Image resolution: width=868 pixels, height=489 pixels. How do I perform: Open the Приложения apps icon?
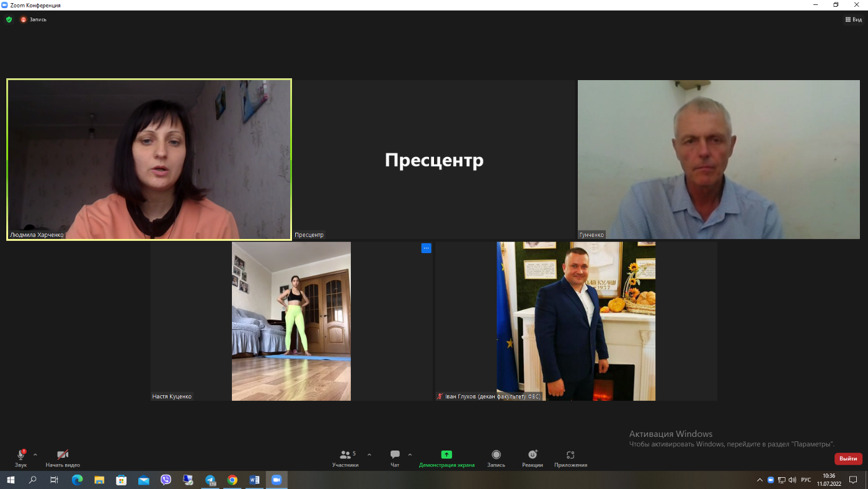(570, 455)
